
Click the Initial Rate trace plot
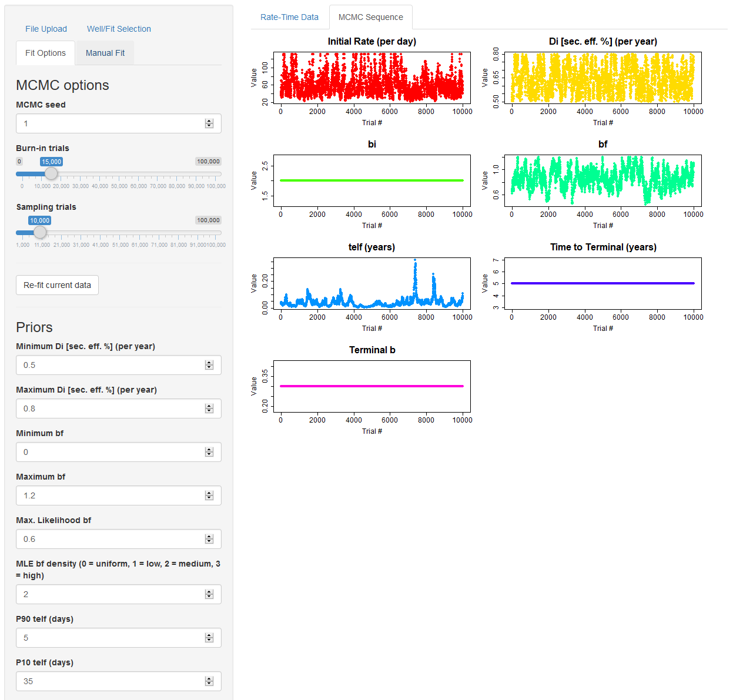371,78
